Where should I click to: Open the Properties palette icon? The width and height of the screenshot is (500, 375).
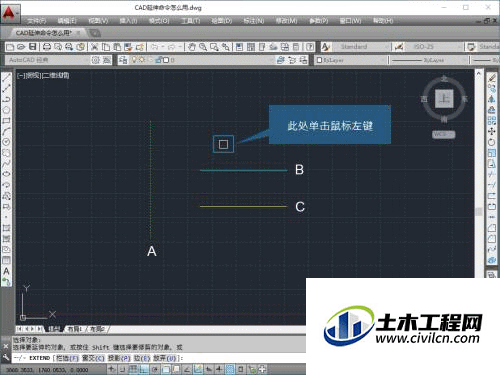[x=239, y=47]
